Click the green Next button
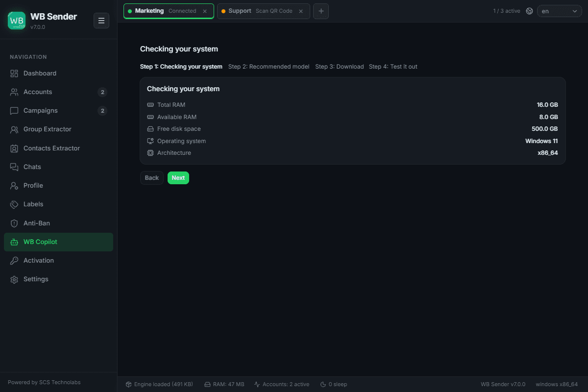Viewport: 588px width, 392px height. [x=178, y=178]
